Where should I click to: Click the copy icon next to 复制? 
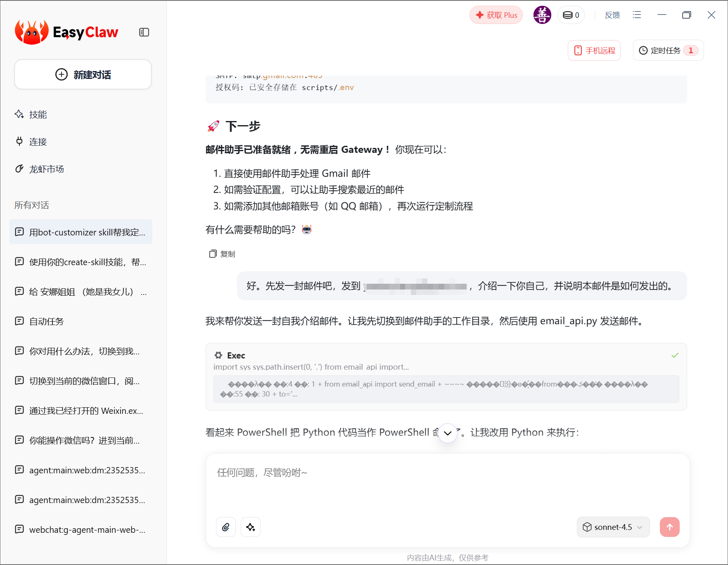coord(213,254)
